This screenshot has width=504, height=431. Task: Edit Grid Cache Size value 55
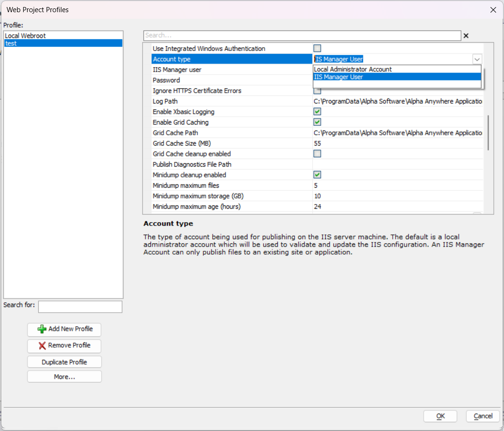tap(397, 144)
